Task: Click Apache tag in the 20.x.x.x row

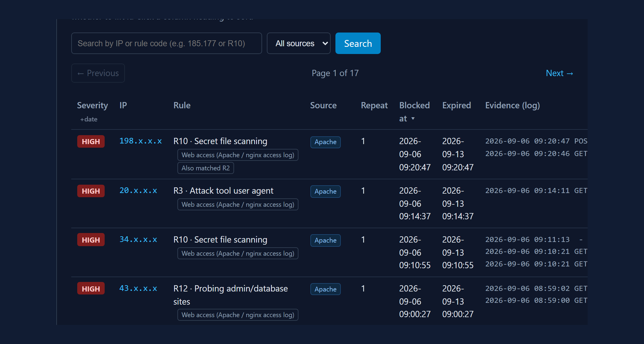Action: pos(325,192)
